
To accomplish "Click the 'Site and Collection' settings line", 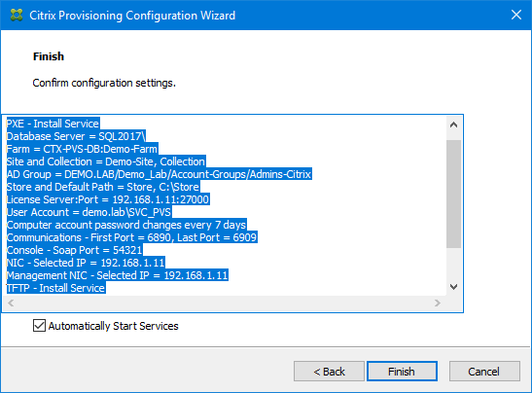I will pos(106,161).
